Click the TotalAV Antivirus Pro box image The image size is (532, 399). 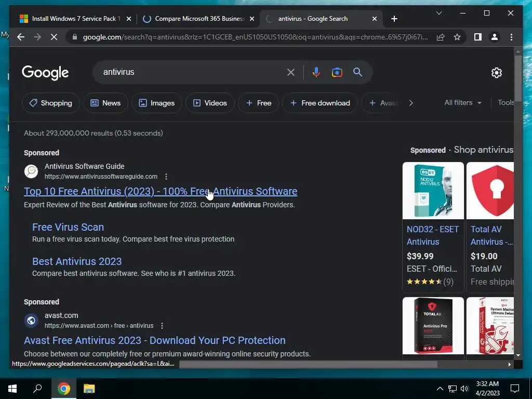433,326
